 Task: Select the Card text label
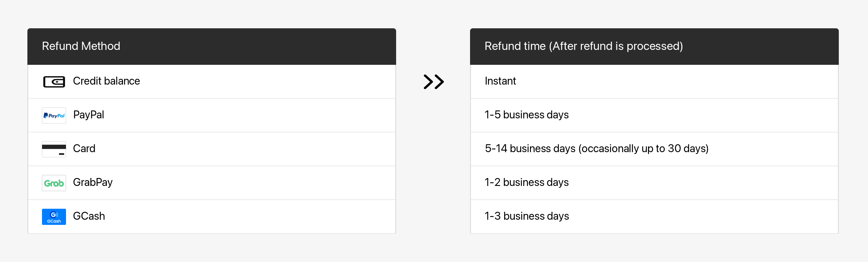pyautogui.click(x=84, y=148)
